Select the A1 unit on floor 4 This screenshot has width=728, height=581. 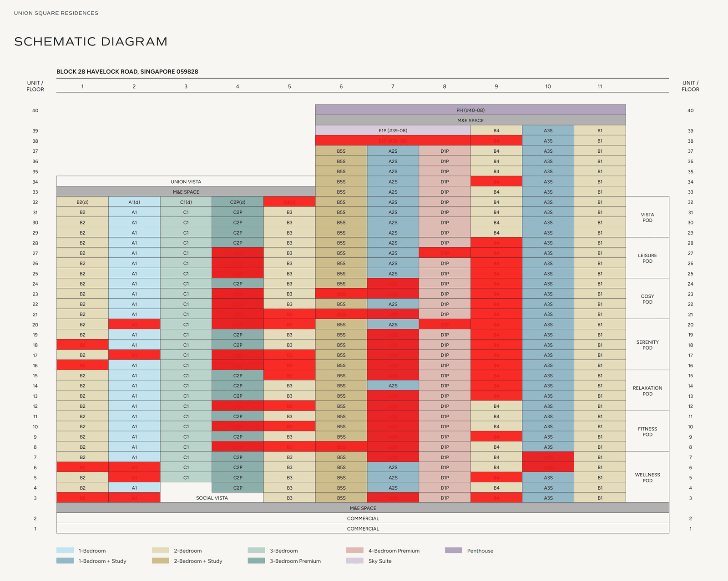134,488
